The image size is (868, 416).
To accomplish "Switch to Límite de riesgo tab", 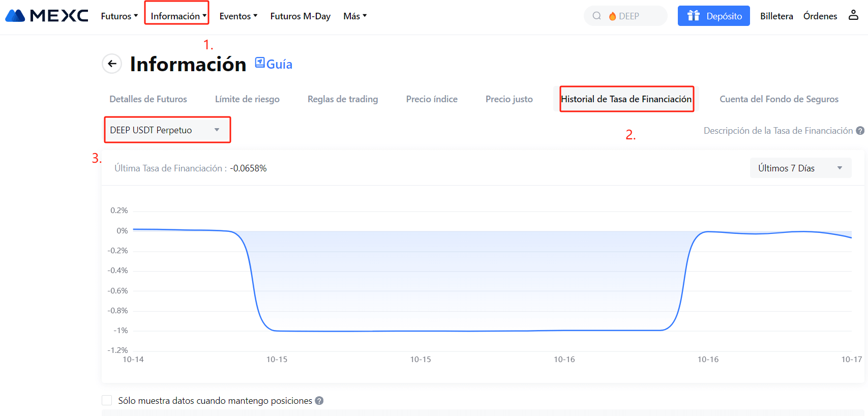I will click(x=247, y=99).
